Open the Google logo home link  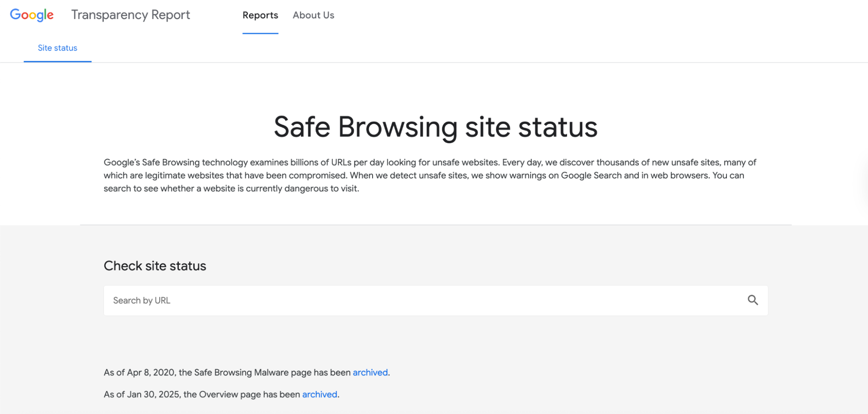click(32, 15)
